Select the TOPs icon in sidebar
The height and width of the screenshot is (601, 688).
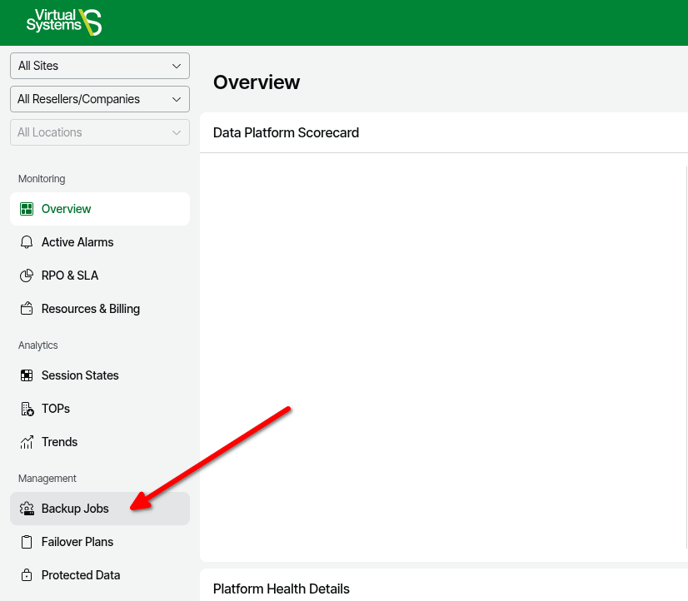[x=27, y=409]
